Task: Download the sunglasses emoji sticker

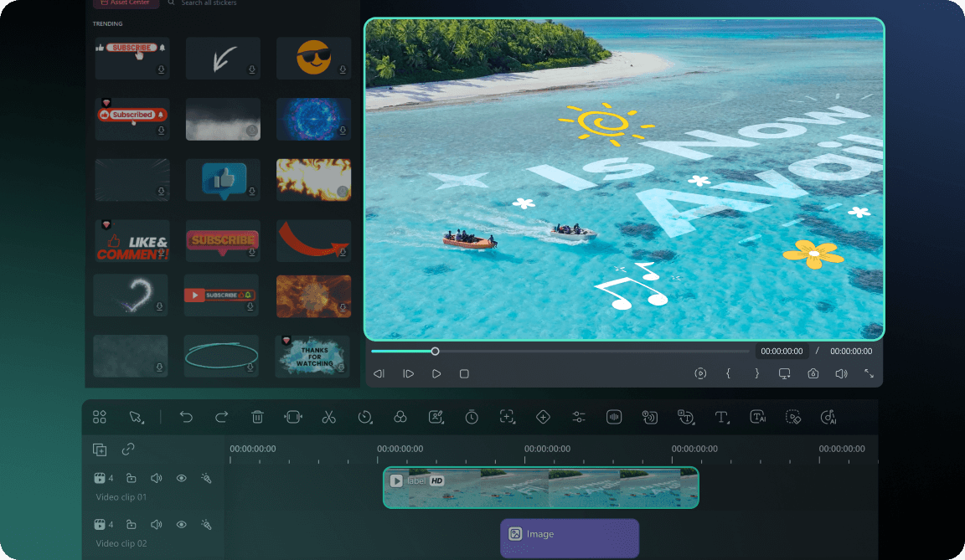Action: click(x=343, y=69)
